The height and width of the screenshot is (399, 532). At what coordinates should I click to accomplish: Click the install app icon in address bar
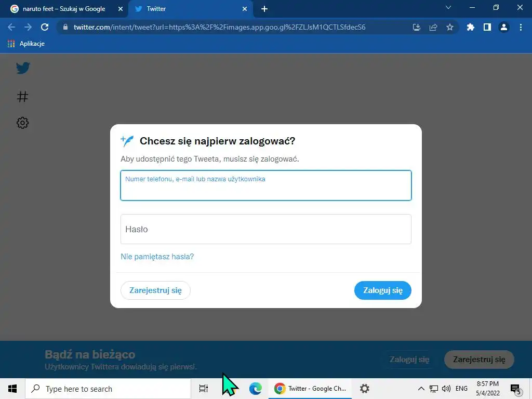click(416, 27)
